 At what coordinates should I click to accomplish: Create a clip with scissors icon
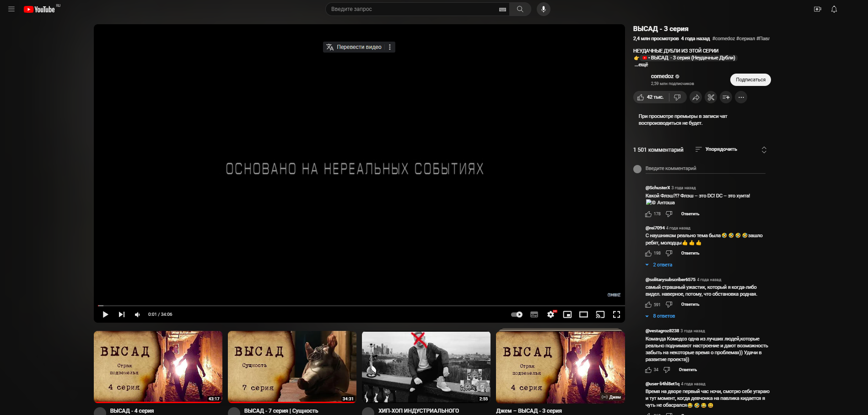click(x=711, y=97)
